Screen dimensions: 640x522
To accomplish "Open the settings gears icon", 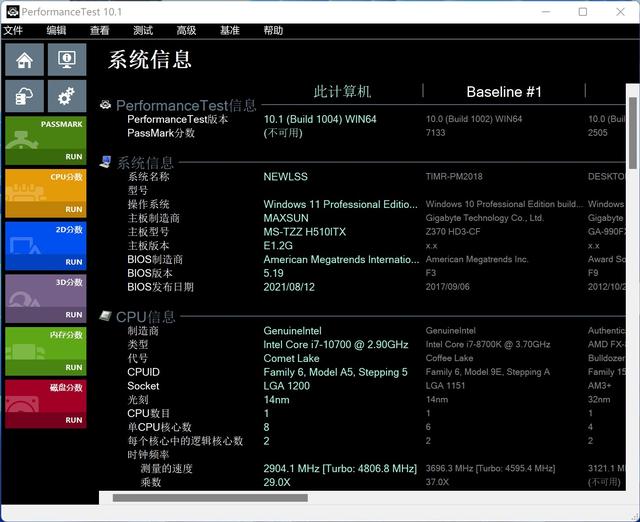I will click(67, 96).
